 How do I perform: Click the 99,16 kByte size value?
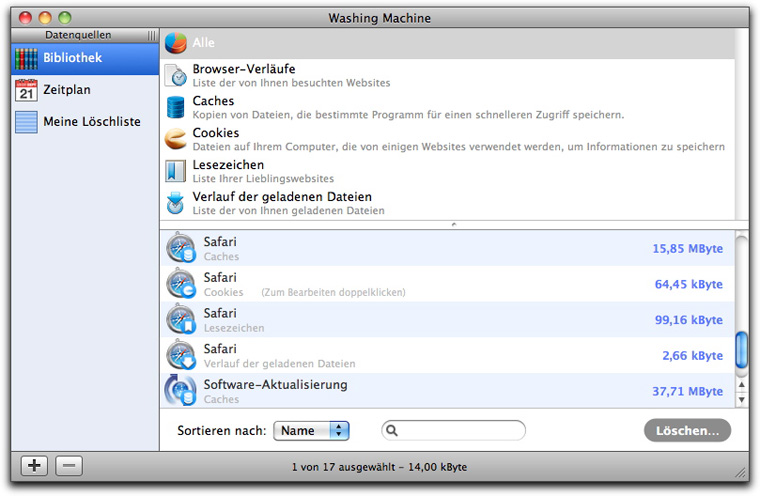[x=689, y=320]
